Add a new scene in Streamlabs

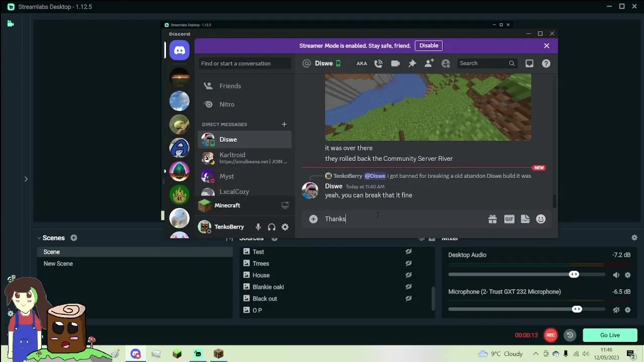coord(73,238)
